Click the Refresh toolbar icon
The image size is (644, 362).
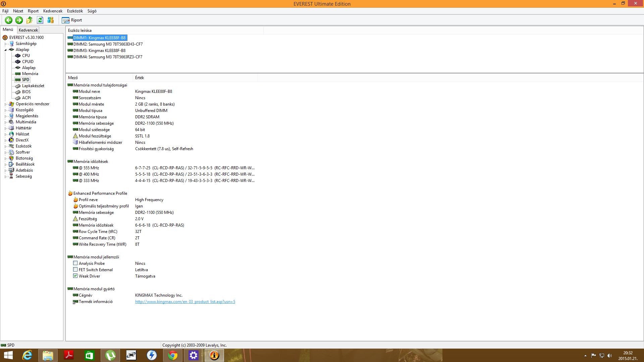pyautogui.click(x=40, y=20)
